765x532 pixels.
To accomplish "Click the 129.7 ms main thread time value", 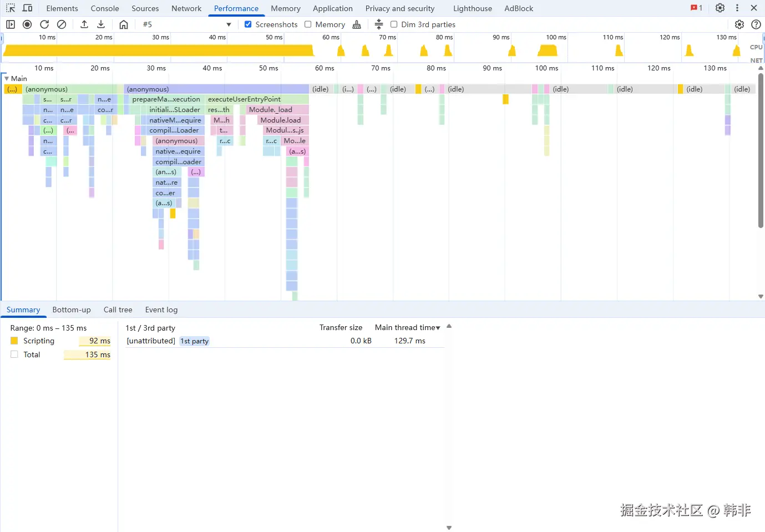I will [410, 341].
